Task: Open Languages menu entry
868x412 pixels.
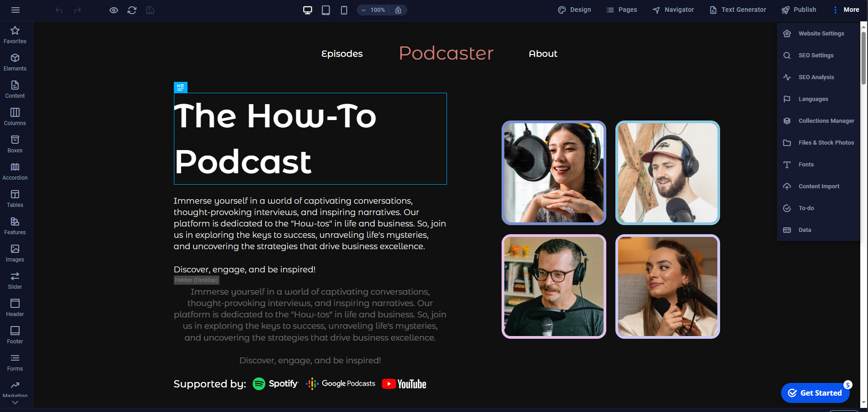Action: pos(818,99)
